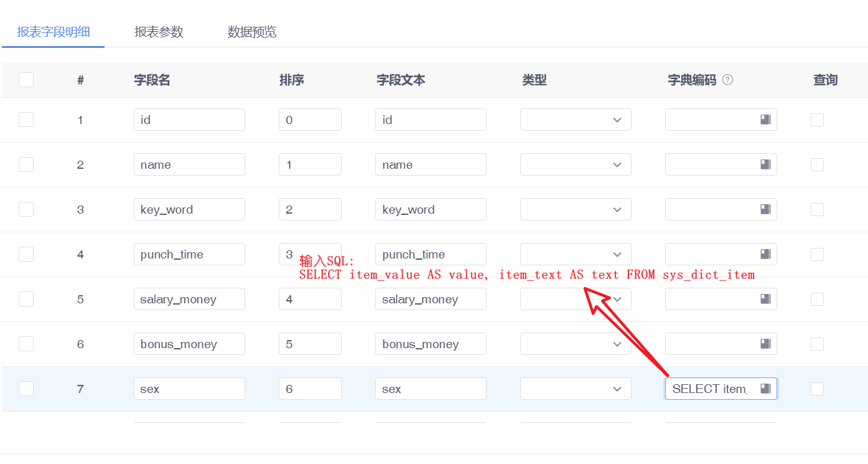Toggle the select-all checkbox in table header

tap(26, 80)
